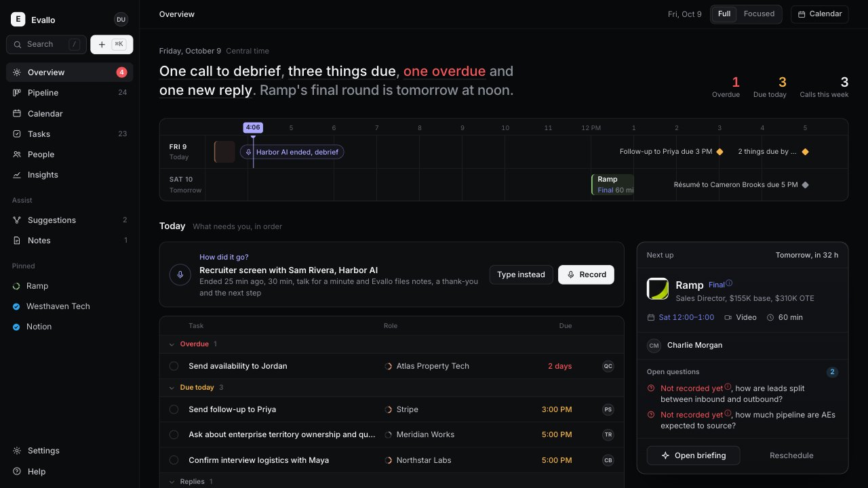The height and width of the screenshot is (488, 868).
Task: Click the 'one overdue' link
Action: point(444,71)
